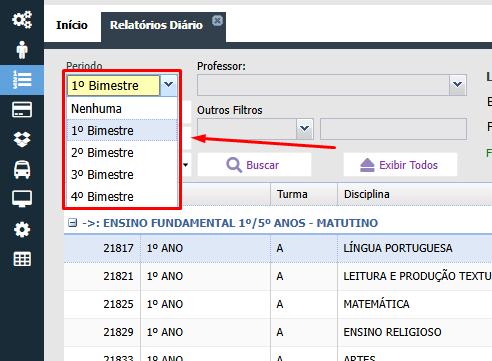Open the Dropbox-style boxes sidebar icon
Screen dimensions: 492x361
22,139
